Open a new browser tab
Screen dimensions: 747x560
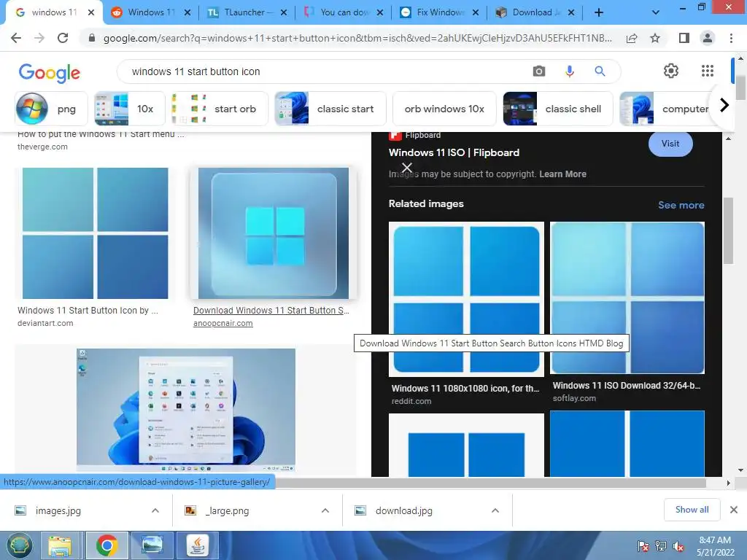point(599,12)
